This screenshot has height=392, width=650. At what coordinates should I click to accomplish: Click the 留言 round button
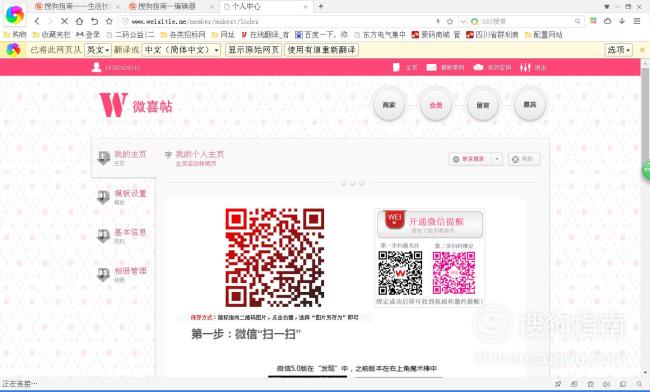pos(483,105)
